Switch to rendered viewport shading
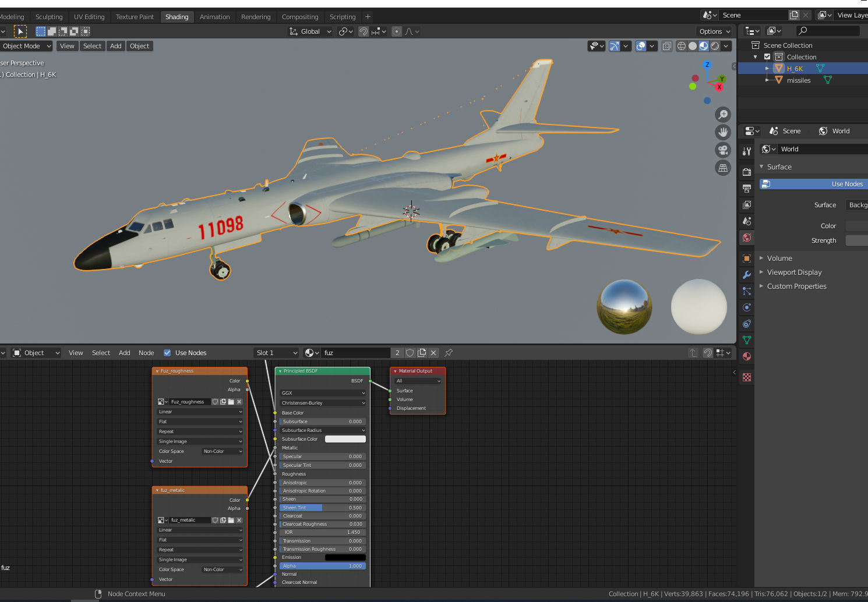 tap(715, 46)
